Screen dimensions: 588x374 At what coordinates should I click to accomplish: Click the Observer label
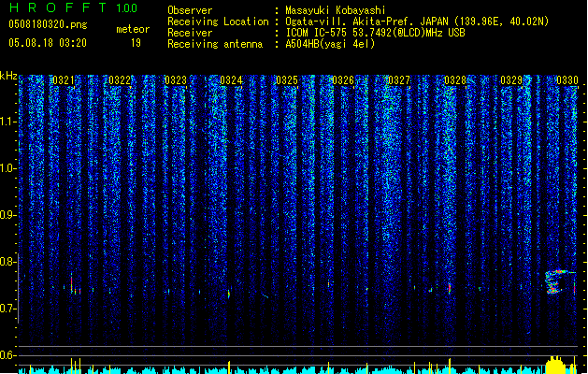[x=190, y=10]
